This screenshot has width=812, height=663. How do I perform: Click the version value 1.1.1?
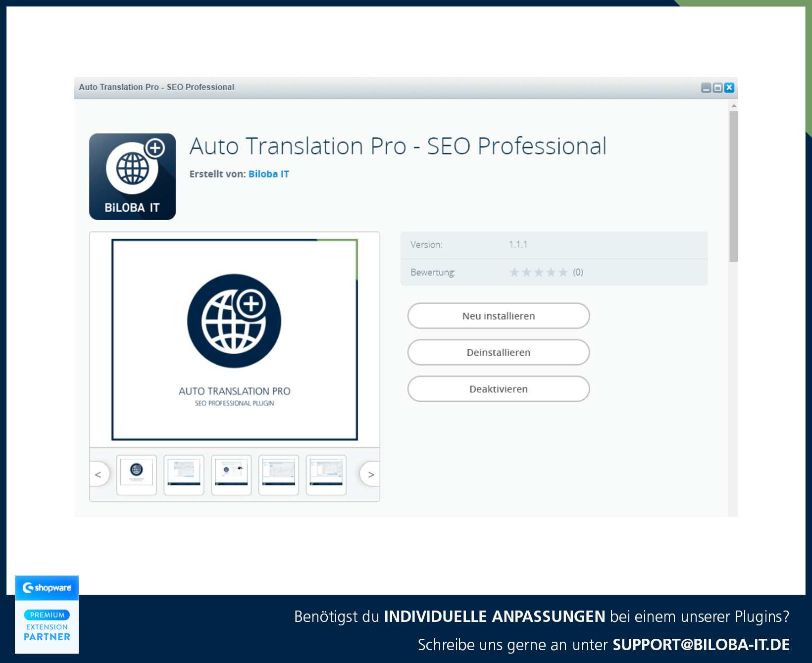pos(518,244)
